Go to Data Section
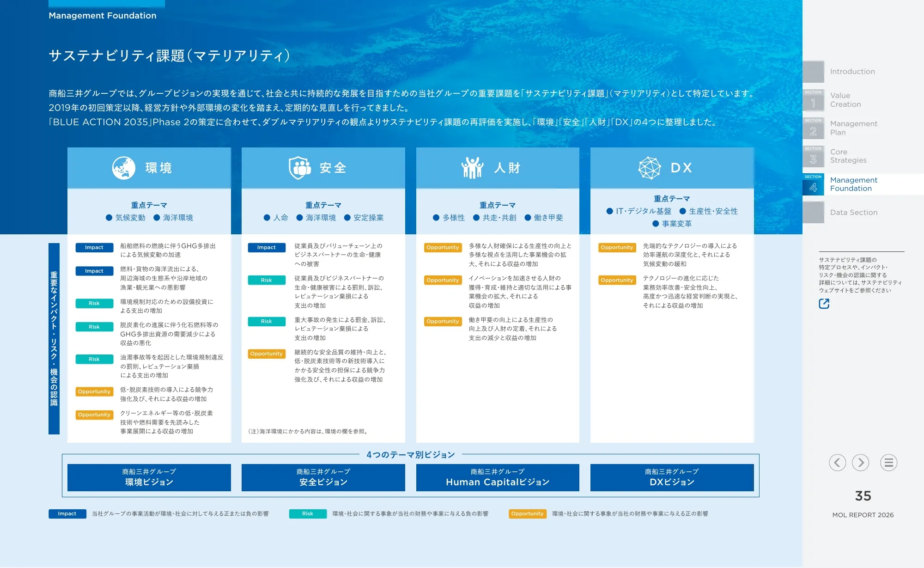 point(854,213)
